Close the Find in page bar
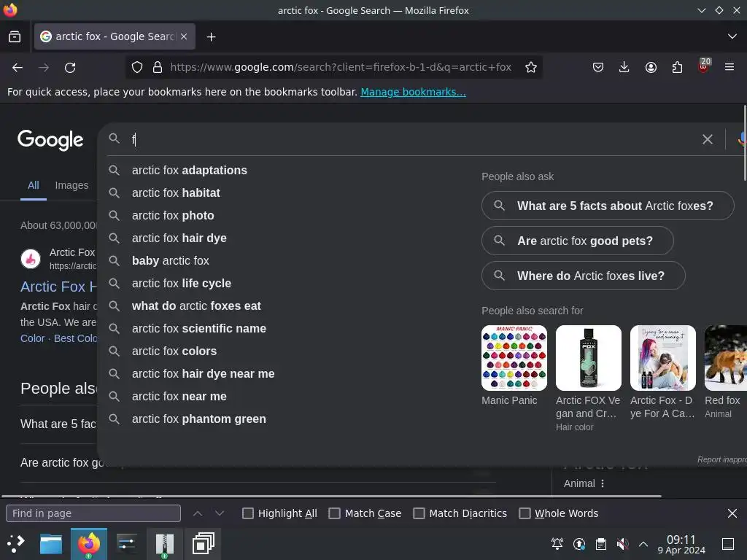The image size is (747, 560). tap(732, 513)
